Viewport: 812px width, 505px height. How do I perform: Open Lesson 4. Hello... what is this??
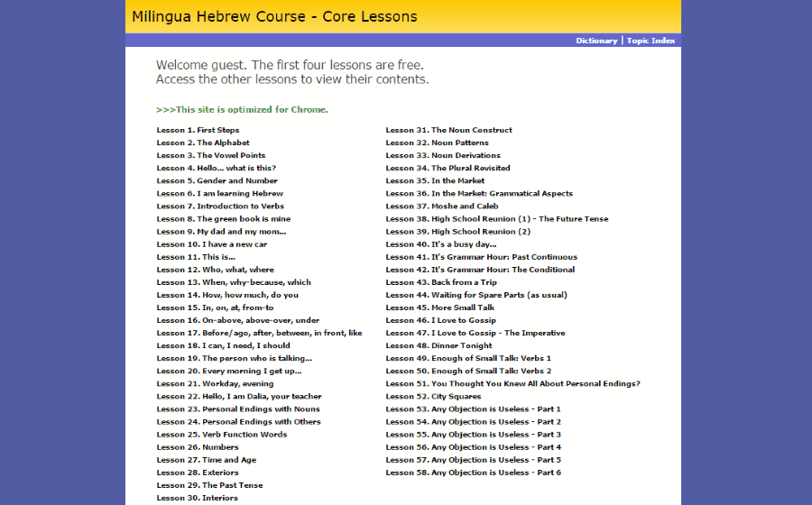[x=217, y=168]
